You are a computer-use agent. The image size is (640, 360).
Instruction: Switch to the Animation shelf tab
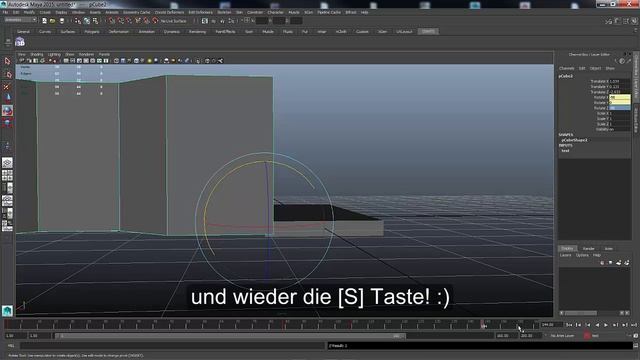(146, 31)
